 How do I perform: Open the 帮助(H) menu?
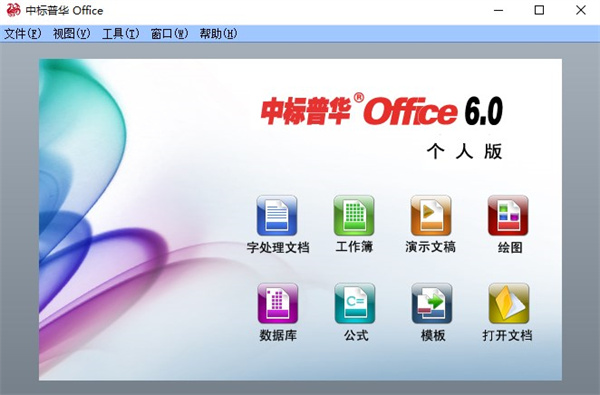[x=218, y=34]
